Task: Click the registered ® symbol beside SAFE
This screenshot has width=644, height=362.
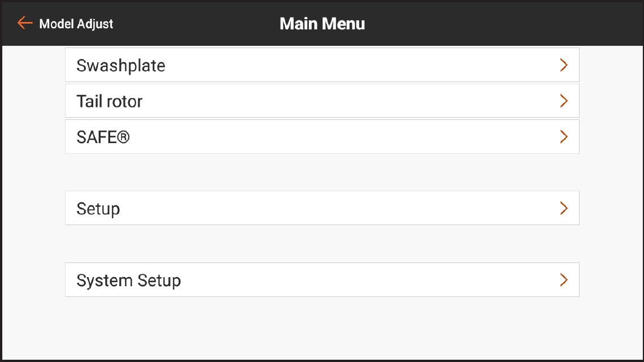Action: pyautogui.click(x=124, y=137)
